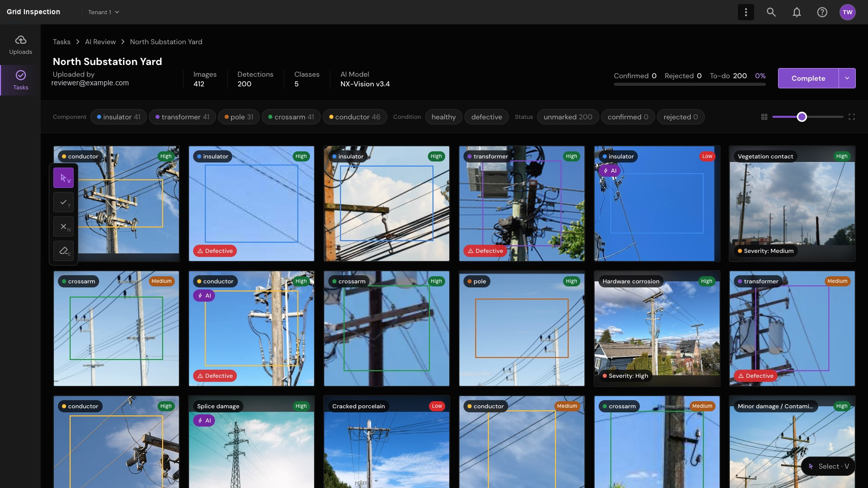868x488 pixels.
Task: Adjust the thumbnail size slider handle
Action: click(801, 117)
